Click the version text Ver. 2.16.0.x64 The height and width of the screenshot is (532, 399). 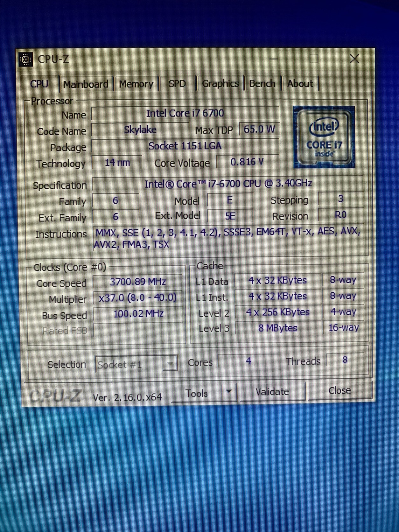127,397
